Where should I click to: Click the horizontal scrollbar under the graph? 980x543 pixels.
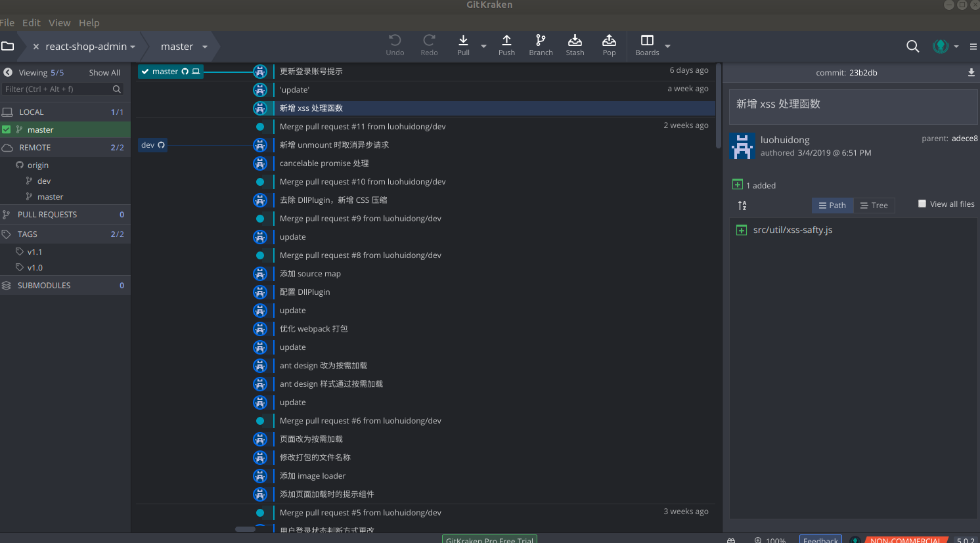click(245, 529)
